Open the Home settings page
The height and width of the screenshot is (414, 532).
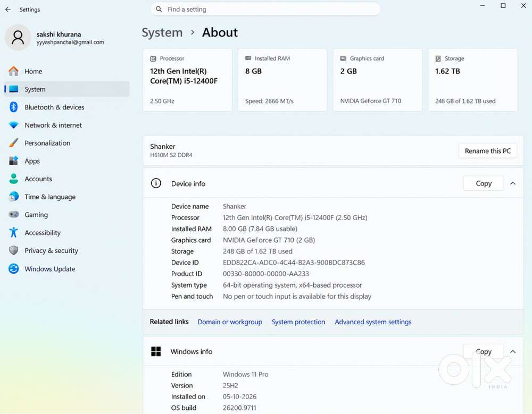(67, 71)
